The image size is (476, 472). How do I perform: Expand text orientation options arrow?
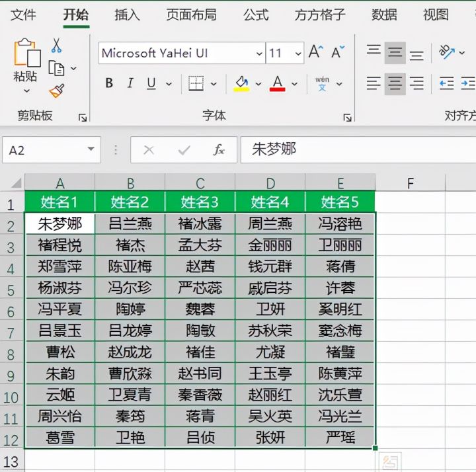coord(461,52)
